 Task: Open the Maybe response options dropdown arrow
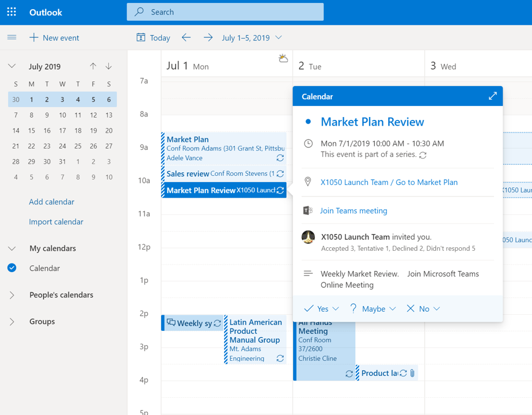point(393,309)
